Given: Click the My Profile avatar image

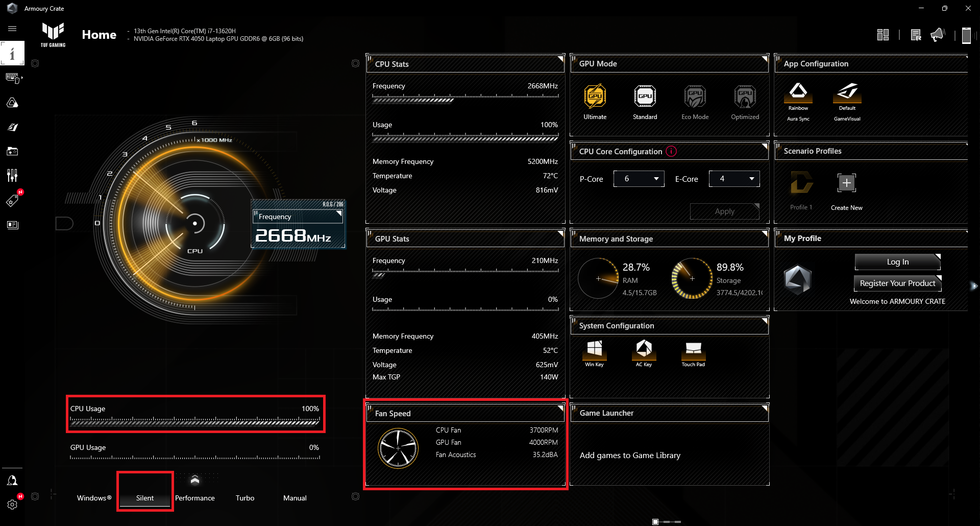Looking at the screenshot, I should click(x=798, y=280).
